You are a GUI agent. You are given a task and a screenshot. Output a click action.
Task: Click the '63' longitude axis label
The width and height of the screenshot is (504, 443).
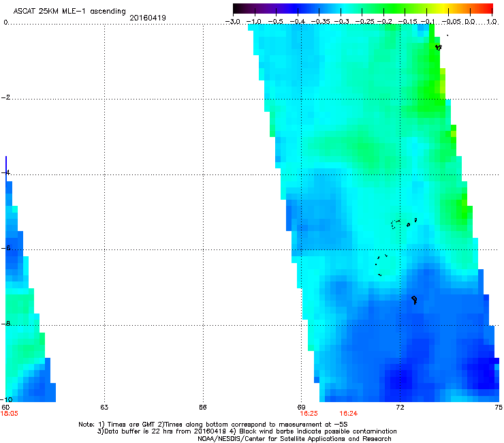(x=104, y=407)
